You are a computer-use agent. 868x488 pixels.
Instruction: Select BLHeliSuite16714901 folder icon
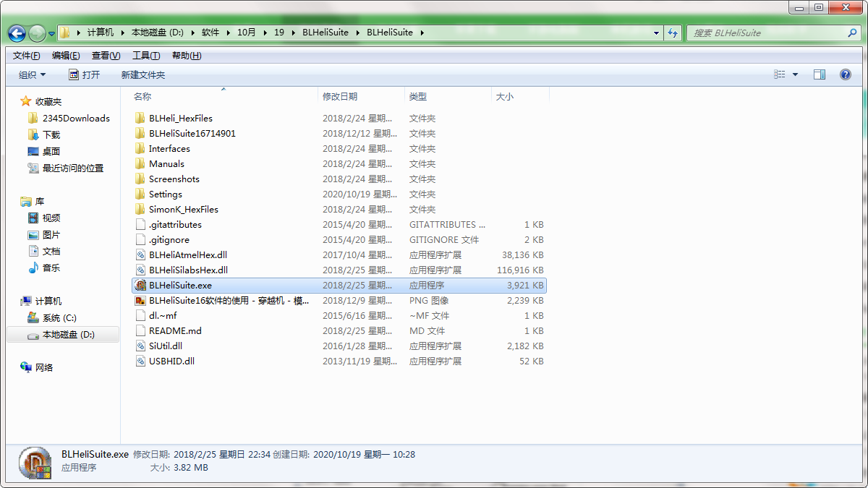(x=141, y=133)
